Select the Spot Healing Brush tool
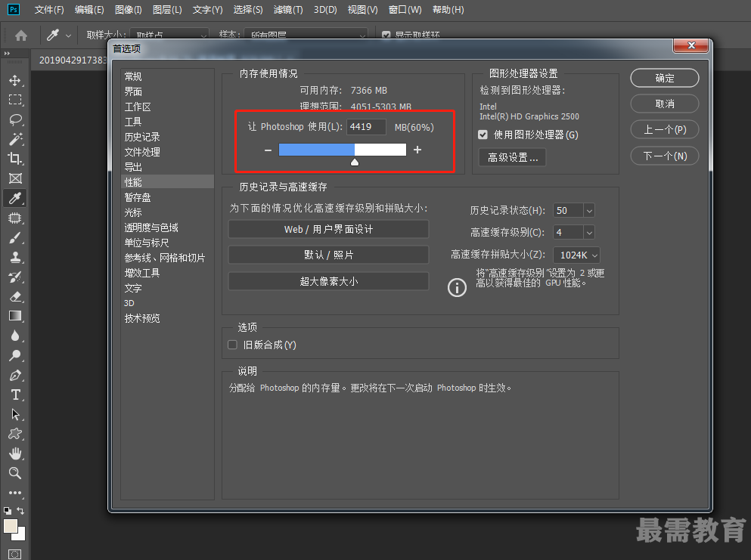 click(15, 218)
